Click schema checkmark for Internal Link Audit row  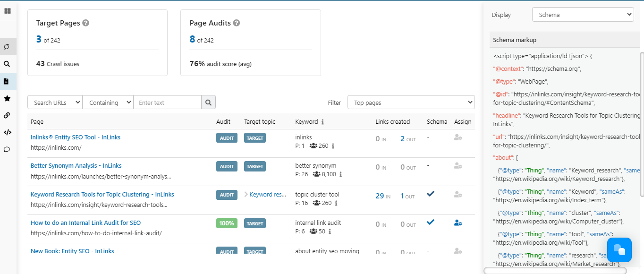[x=430, y=222]
